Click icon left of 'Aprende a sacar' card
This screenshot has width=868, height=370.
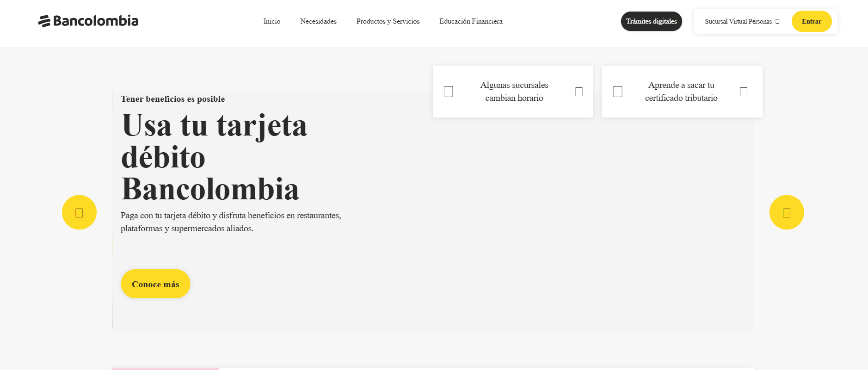click(617, 92)
